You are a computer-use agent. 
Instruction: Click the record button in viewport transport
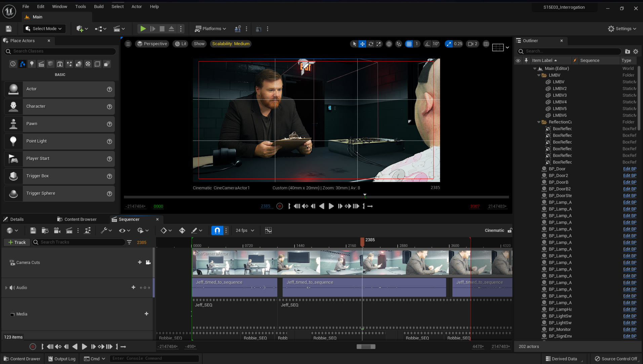279,206
